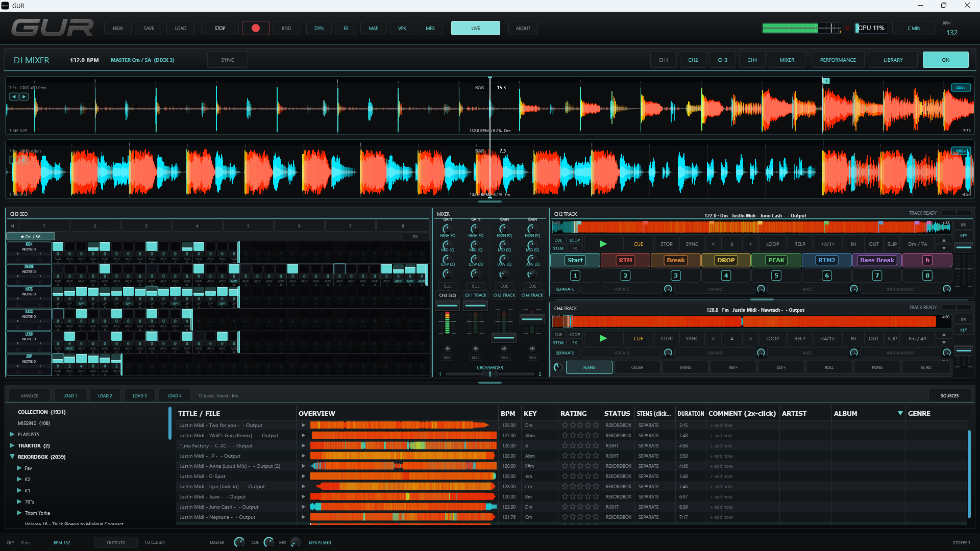Enable the FLANG effect
The height and width of the screenshot is (551, 980).
coord(589,367)
